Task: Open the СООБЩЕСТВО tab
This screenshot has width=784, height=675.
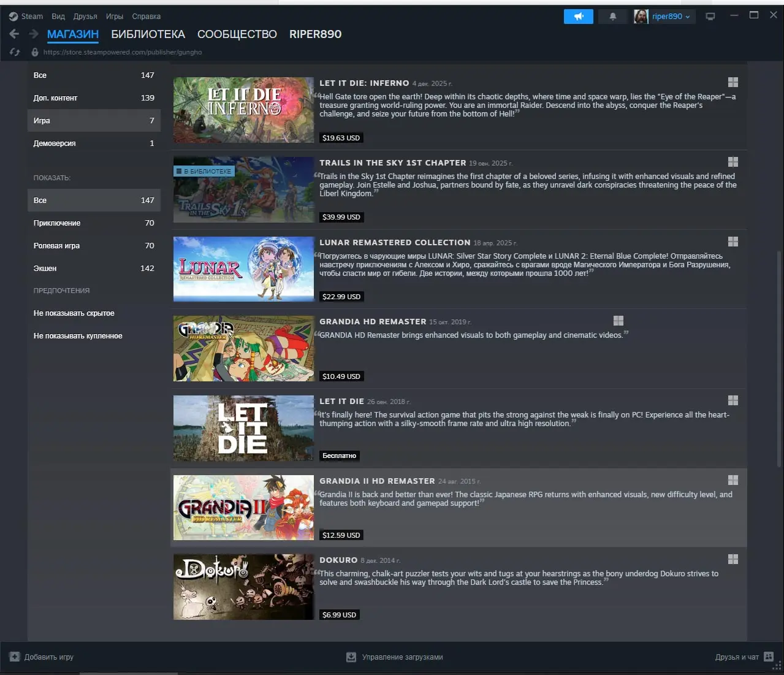Action: (237, 34)
